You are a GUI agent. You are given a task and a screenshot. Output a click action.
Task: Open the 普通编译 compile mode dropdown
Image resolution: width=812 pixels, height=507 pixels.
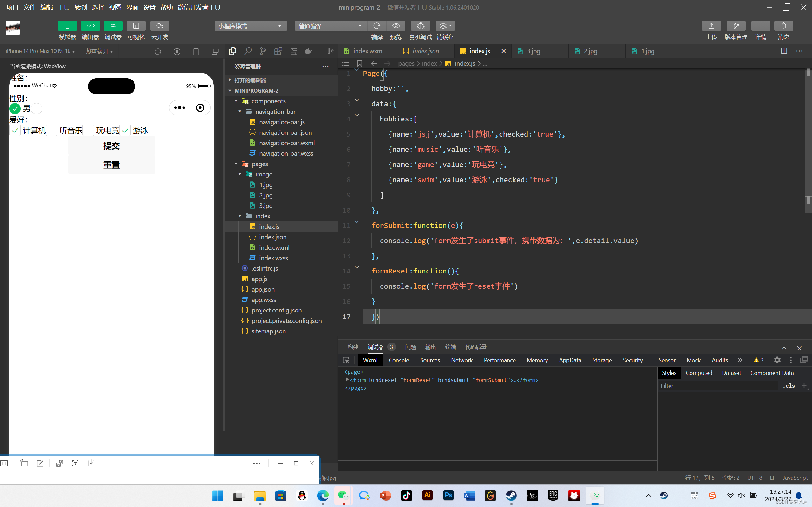(331, 26)
